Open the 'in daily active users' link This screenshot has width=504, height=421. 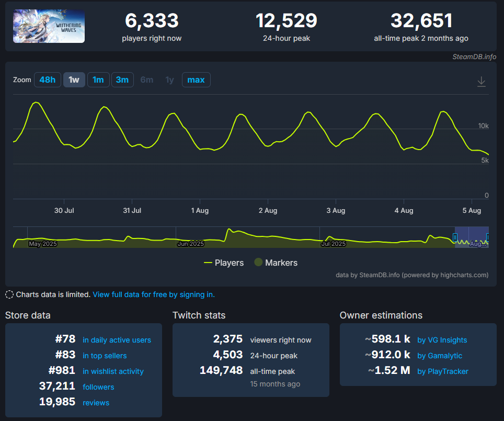[x=117, y=340]
